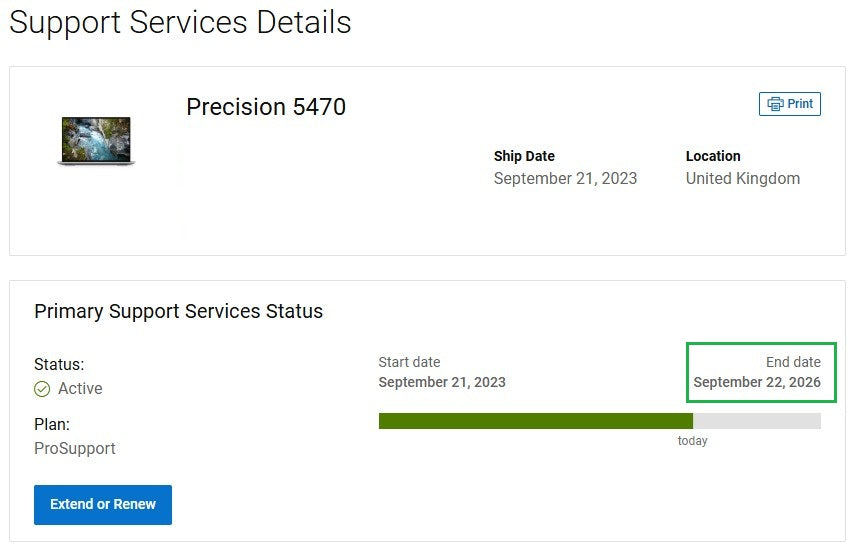
Task: Click the 'today' marker under the bar
Action: click(692, 441)
